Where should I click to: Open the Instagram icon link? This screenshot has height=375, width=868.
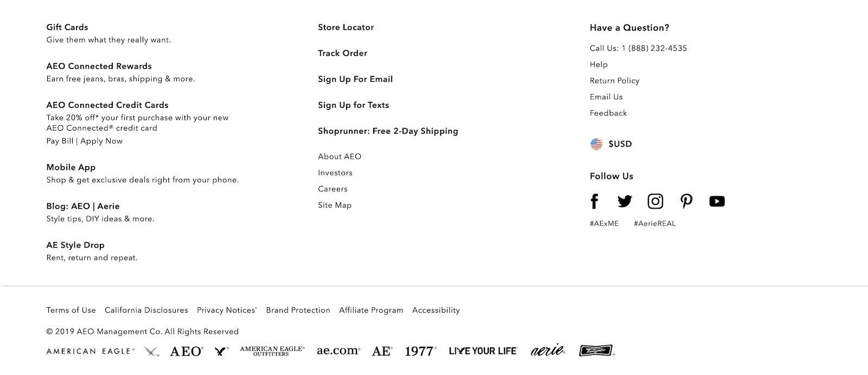(655, 202)
